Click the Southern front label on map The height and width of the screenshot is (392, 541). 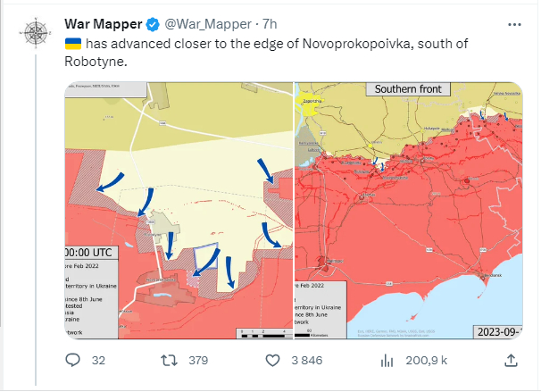pyautogui.click(x=408, y=89)
